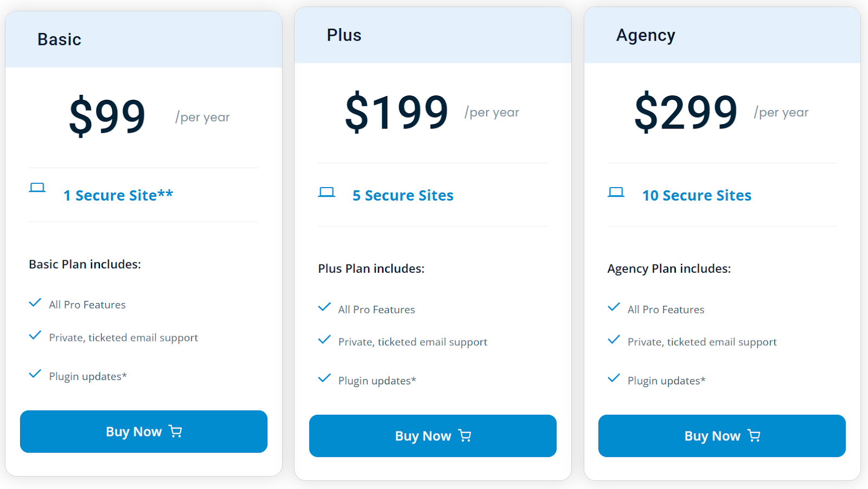Click the laptop icon beside 5 Secure Sites
The height and width of the screenshot is (489, 868).
pos(327,192)
